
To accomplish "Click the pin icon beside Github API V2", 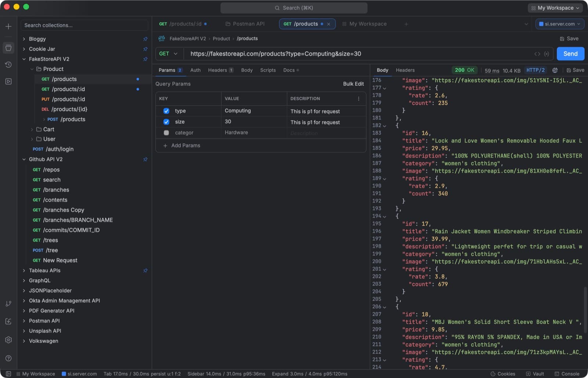I will pos(146,159).
